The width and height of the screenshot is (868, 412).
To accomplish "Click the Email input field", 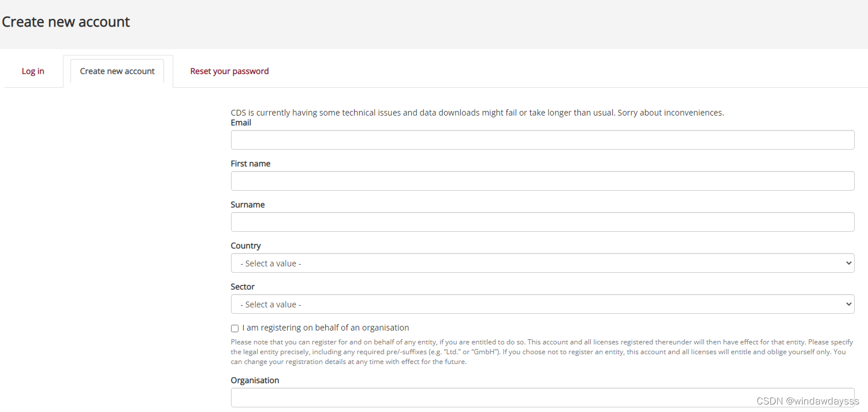I will point(542,140).
